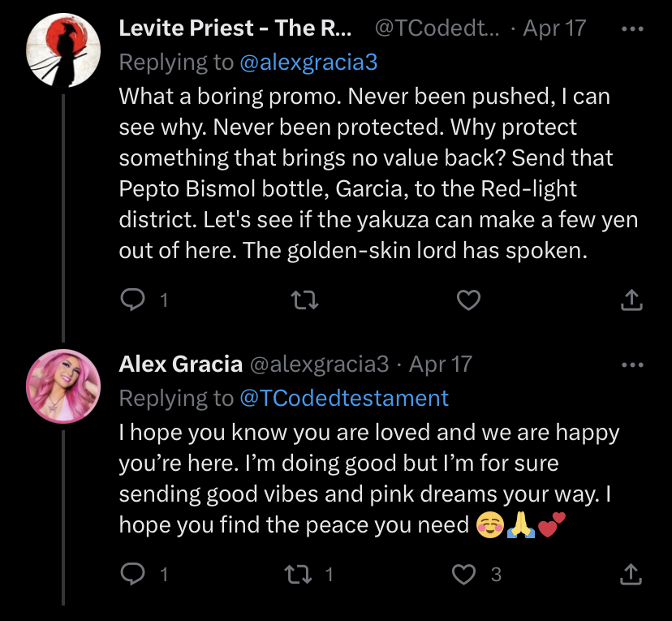Reply to Alex Gracia's tweet

pos(132,574)
